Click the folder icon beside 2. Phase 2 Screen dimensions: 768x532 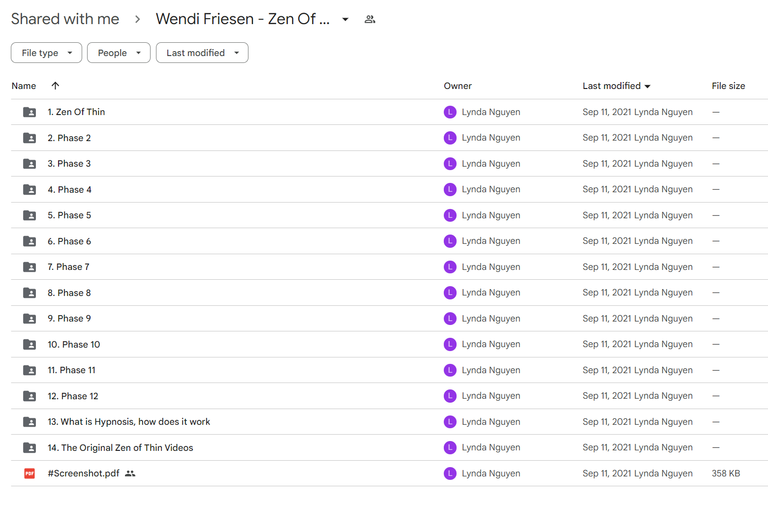coord(30,138)
